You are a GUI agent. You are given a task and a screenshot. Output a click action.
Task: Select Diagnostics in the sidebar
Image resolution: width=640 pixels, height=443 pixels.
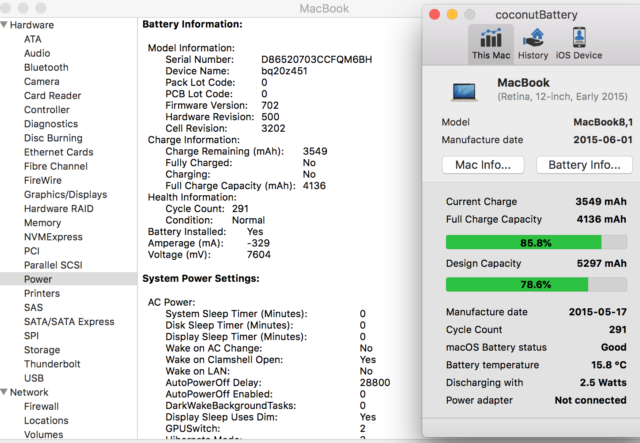coord(51,124)
